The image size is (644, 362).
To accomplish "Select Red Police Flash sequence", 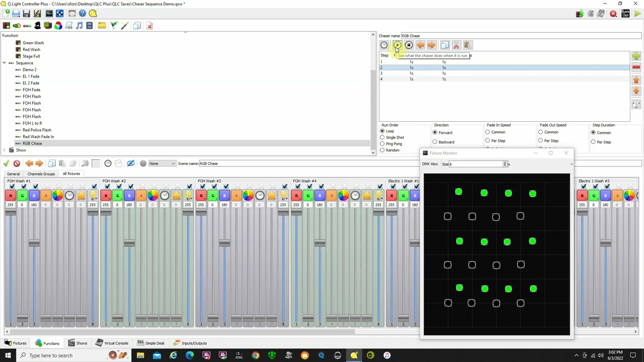I will (x=37, y=130).
